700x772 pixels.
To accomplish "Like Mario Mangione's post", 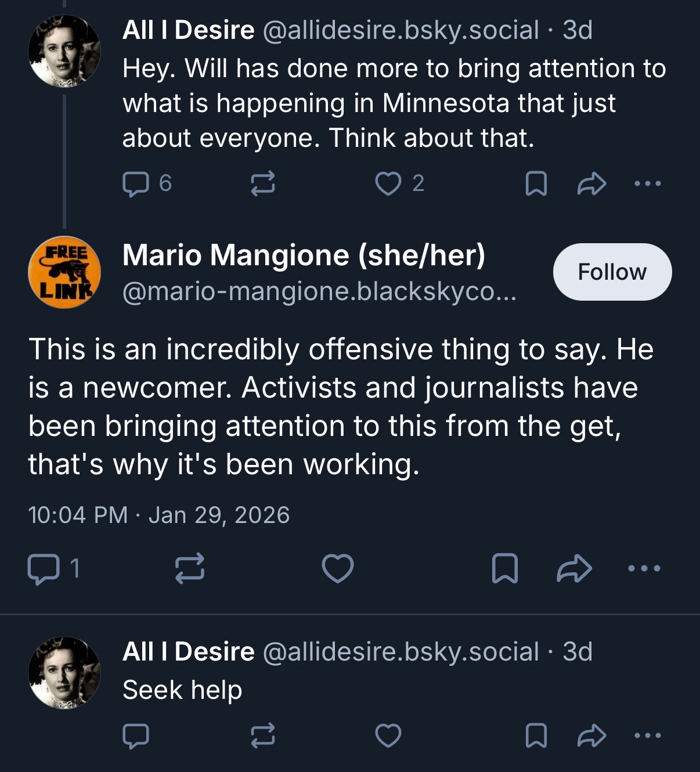I will point(338,568).
